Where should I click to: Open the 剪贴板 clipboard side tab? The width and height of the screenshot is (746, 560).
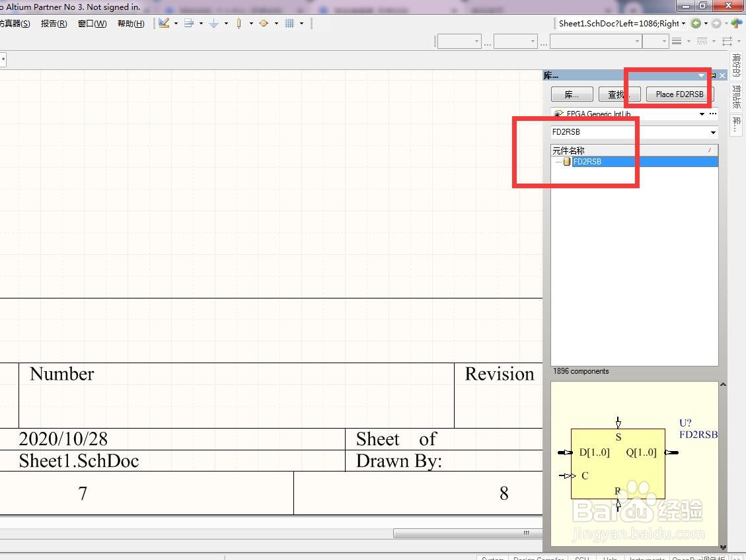point(737,96)
